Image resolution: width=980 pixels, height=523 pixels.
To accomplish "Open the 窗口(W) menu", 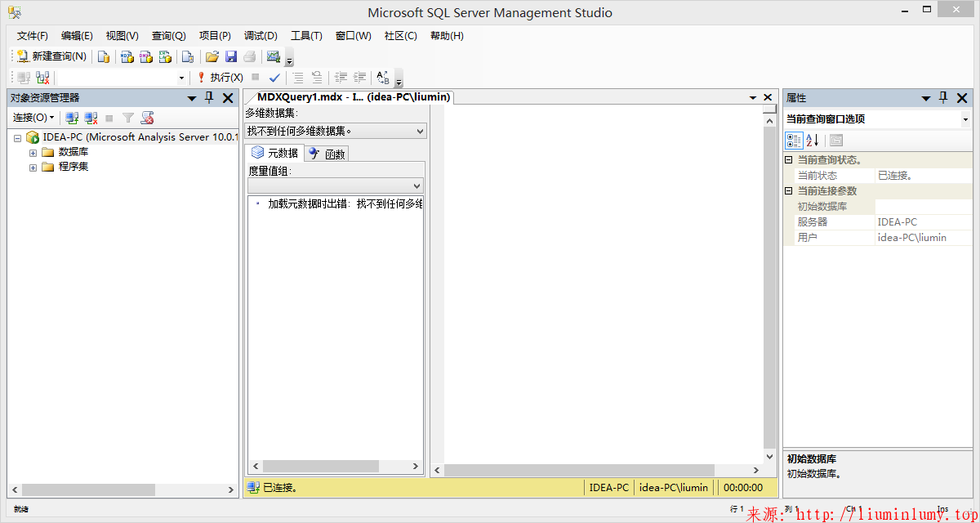I will (x=353, y=36).
